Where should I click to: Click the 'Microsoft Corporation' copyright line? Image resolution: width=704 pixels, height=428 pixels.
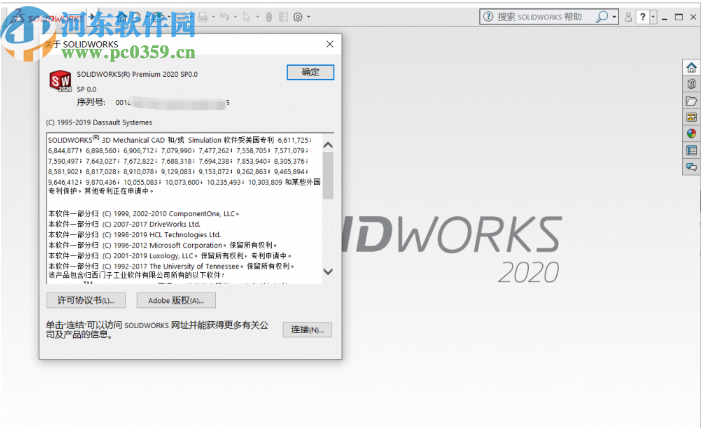tap(163, 245)
